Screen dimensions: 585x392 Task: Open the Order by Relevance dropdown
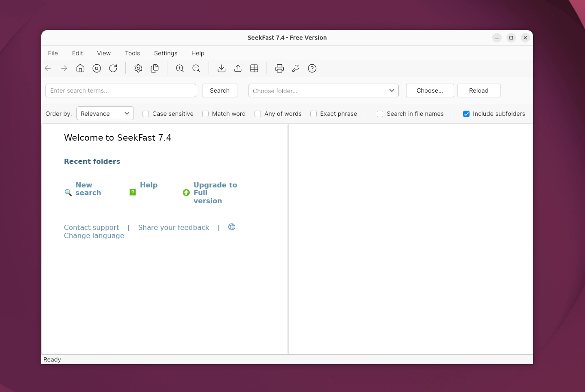105,113
